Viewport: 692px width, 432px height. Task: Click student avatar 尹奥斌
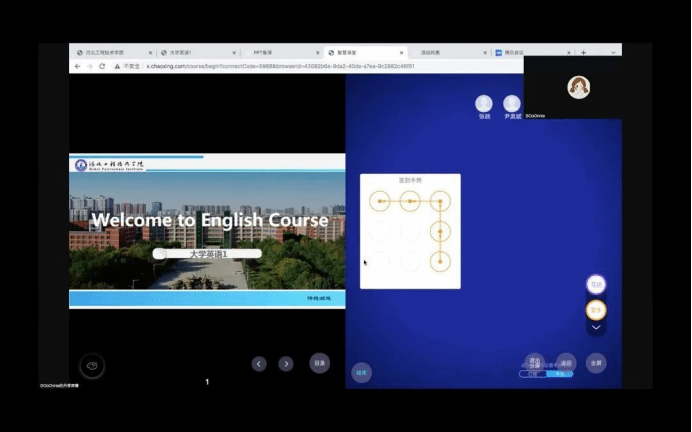(x=512, y=104)
